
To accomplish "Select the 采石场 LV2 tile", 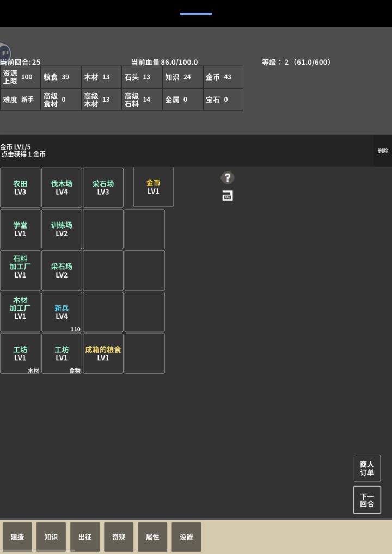I will click(x=62, y=270).
